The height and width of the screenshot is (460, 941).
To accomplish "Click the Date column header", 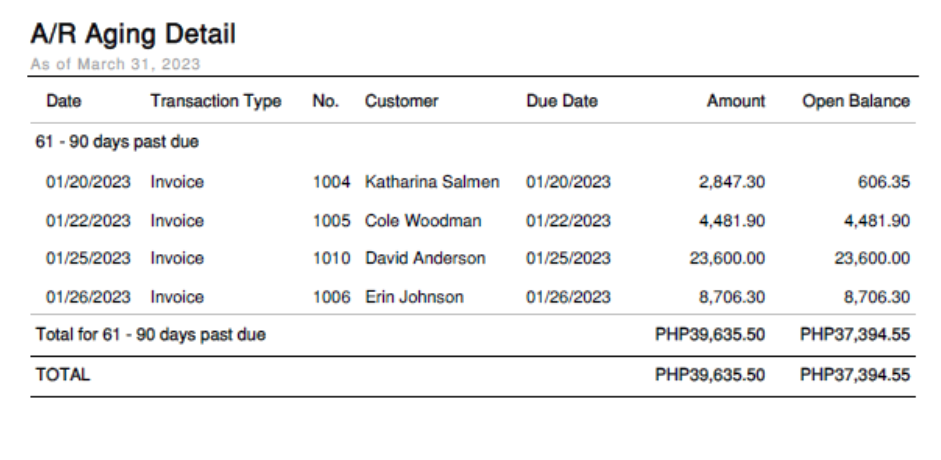I will 64,101.
